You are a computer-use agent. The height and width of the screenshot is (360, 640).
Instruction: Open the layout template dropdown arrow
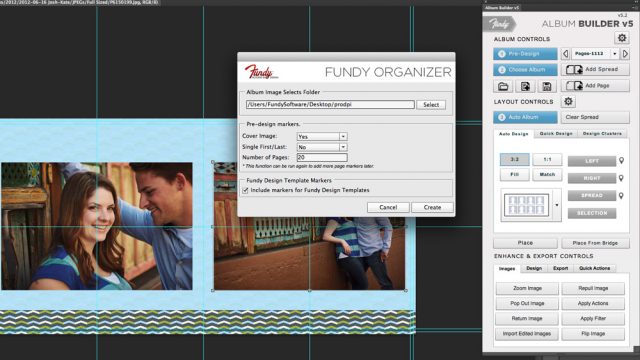[x=556, y=205]
